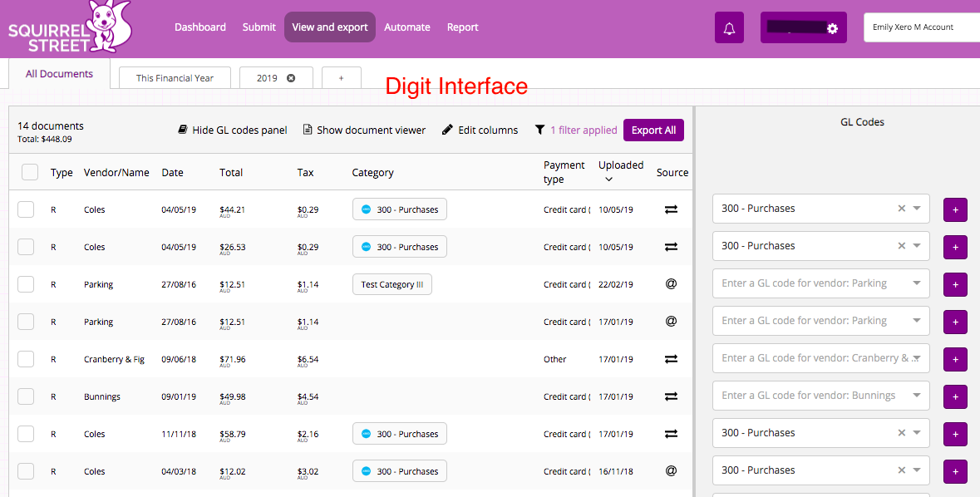This screenshot has width=980, height=497.
Task: Click source icon for Cranberry & Fig row
Action: (x=671, y=359)
